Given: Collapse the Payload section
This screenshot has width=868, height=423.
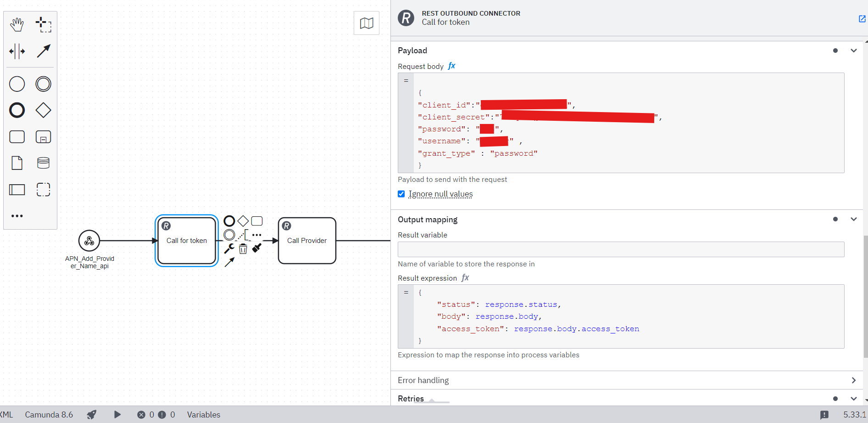Looking at the screenshot, I should tap(854, 51).
